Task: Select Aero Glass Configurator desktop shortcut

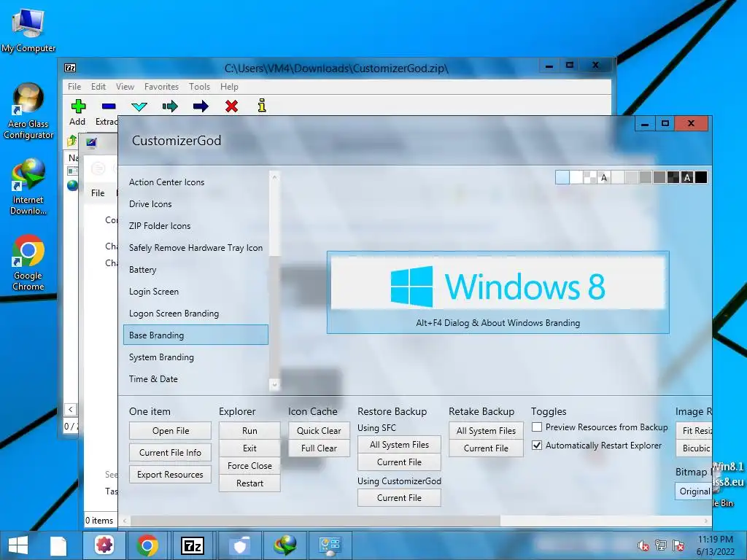Action: point(28,111)
